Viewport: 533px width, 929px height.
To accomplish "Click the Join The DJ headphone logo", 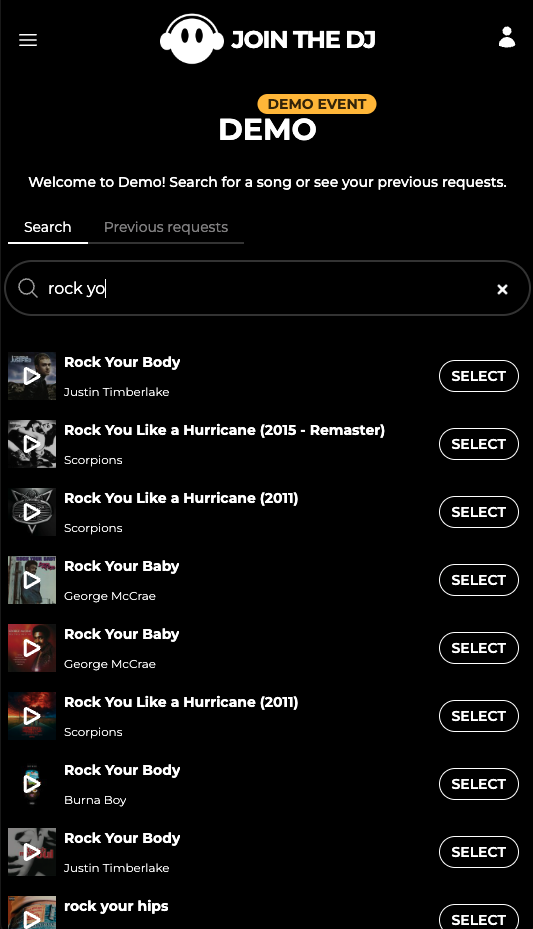I will pos(192,39).
